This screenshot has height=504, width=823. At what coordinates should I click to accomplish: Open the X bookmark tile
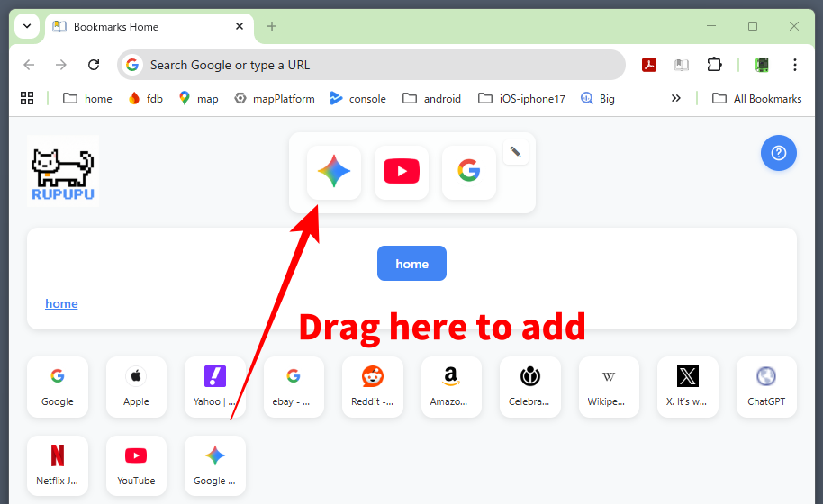tap(687, 387)
